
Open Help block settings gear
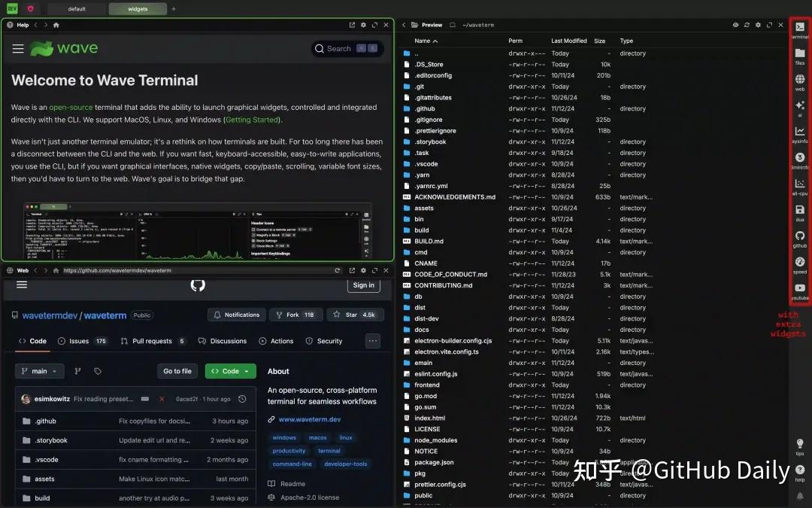click(364, 25)
